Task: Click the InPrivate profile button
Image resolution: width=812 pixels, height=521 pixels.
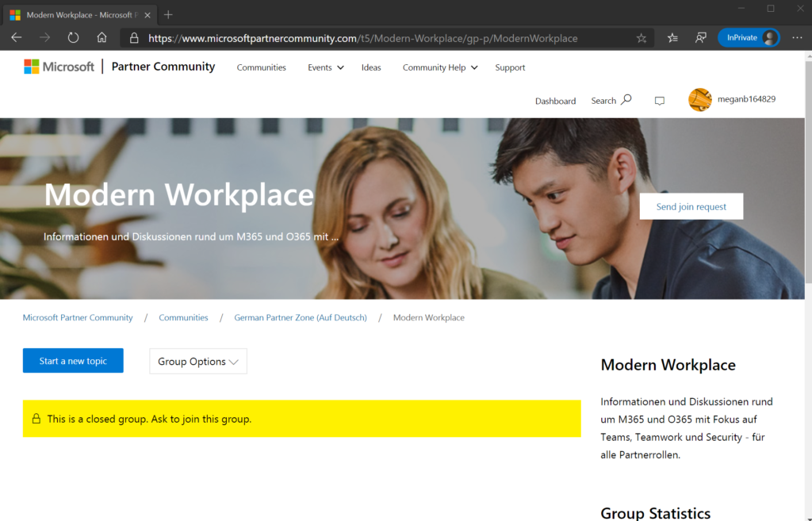Action: (749, 38)
